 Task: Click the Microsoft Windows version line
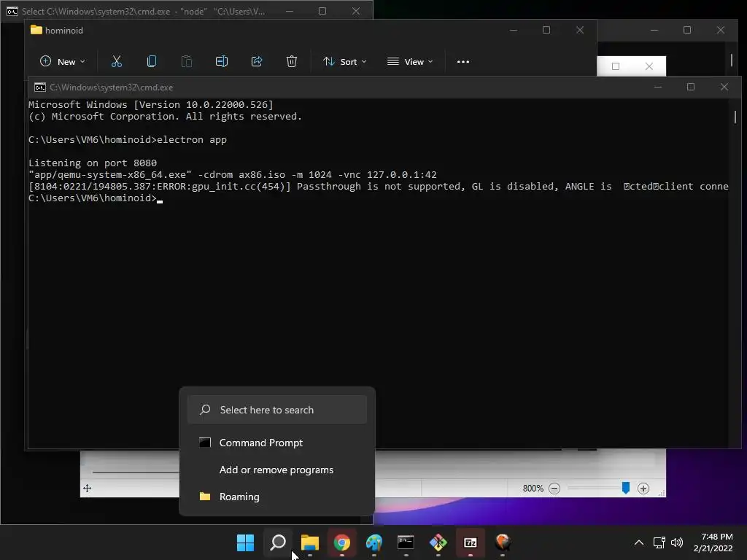tap(151, 104)
